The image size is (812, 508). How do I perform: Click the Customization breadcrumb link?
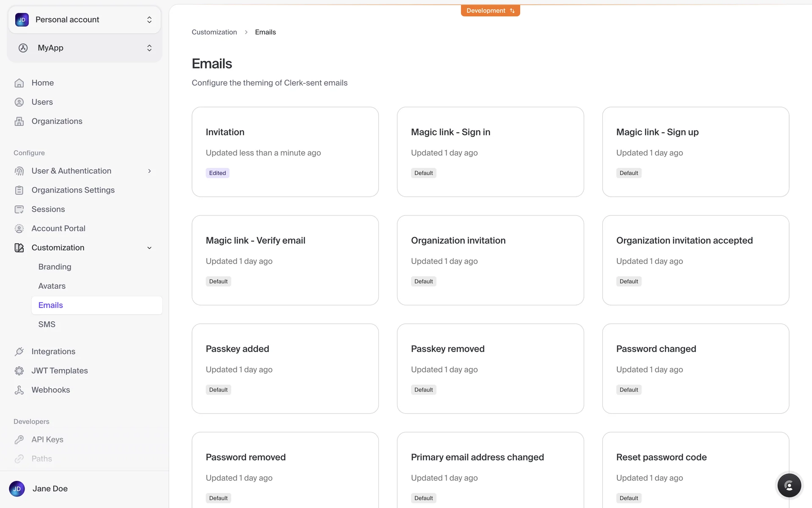tap(214, 32)
